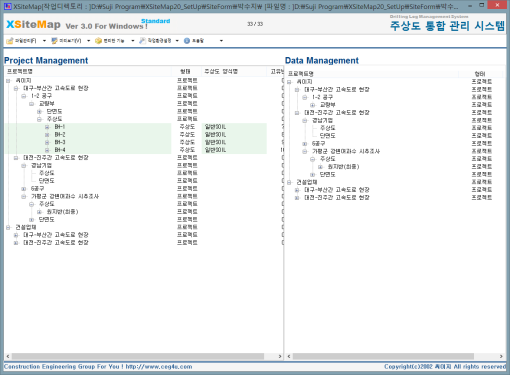Select 가평군 강변여과수 시추조사 in Project Management

pyautogui.click(x=65, y=196)
